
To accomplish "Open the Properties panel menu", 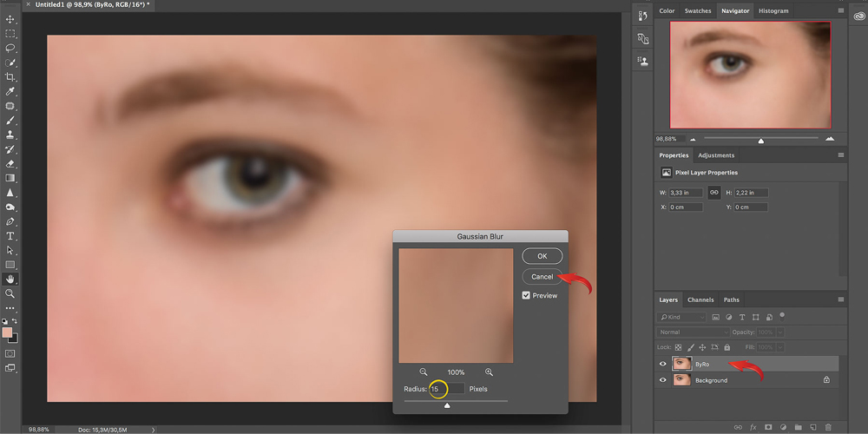I will [x=841, y=155].
